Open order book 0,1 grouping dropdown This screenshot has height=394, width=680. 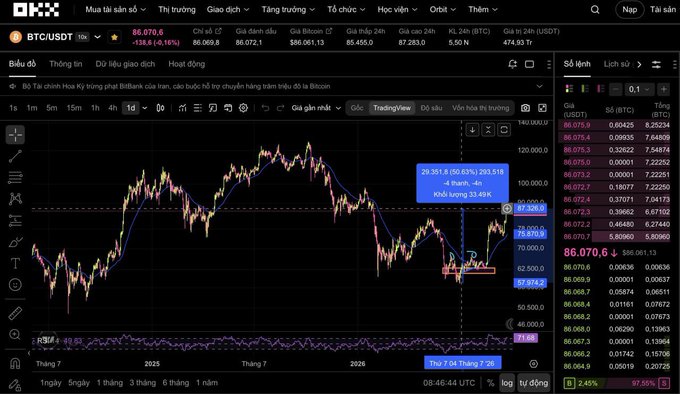coord(639,89)
